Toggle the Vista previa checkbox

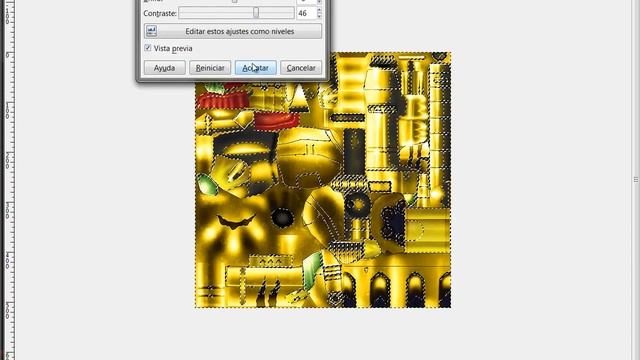click(x=148, y=48)
